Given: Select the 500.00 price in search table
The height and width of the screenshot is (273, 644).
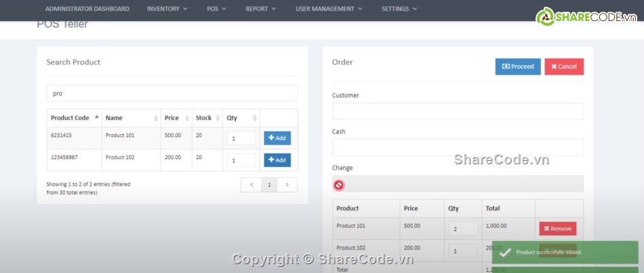Looking at the screenshot, I should [173, 135].
